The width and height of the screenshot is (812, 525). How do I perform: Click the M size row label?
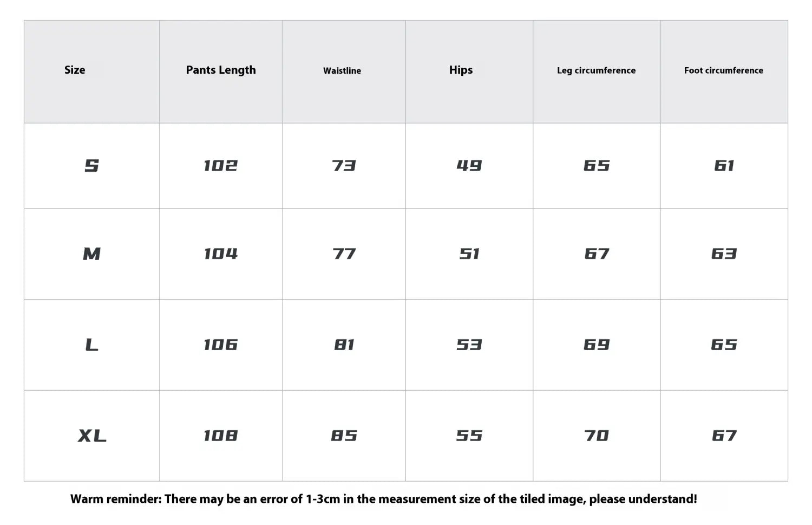pyautogui.click(x=91, y=254)
